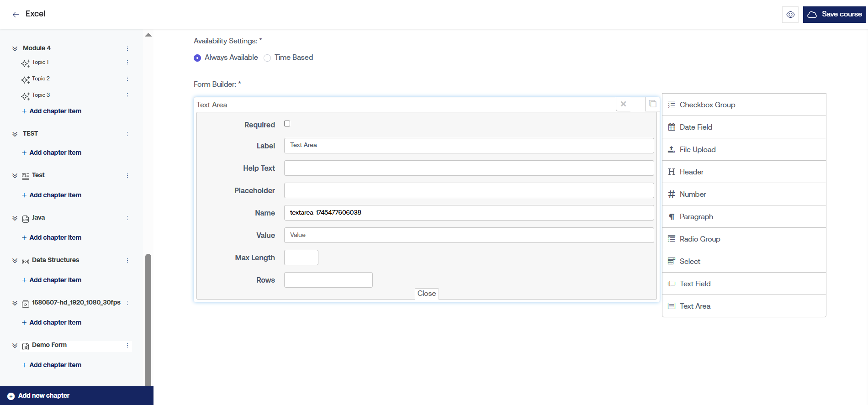Click the plus icon on Add new chapter
Screen dimensions: 868x405
click(11, 396)
